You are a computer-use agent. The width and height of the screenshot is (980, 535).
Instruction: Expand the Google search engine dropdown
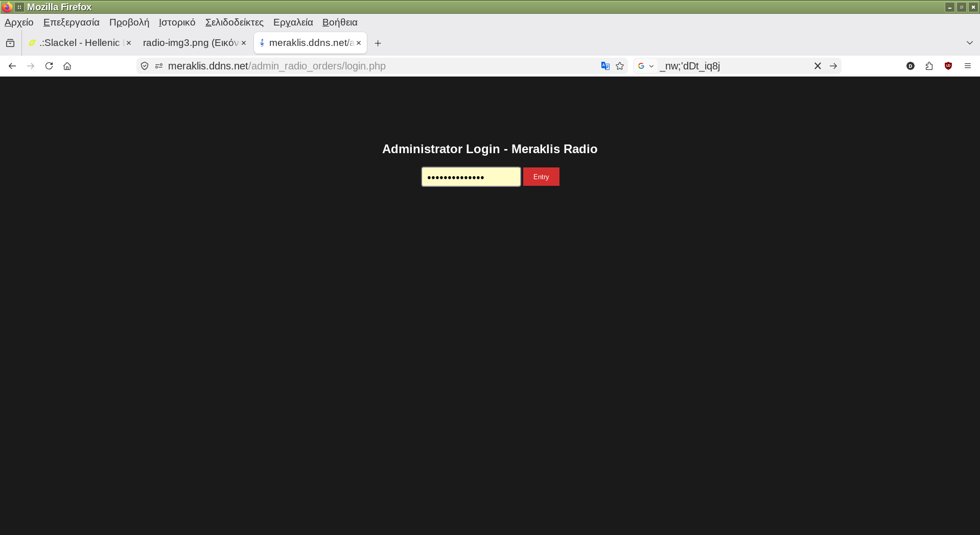click(x=646, y=66)
